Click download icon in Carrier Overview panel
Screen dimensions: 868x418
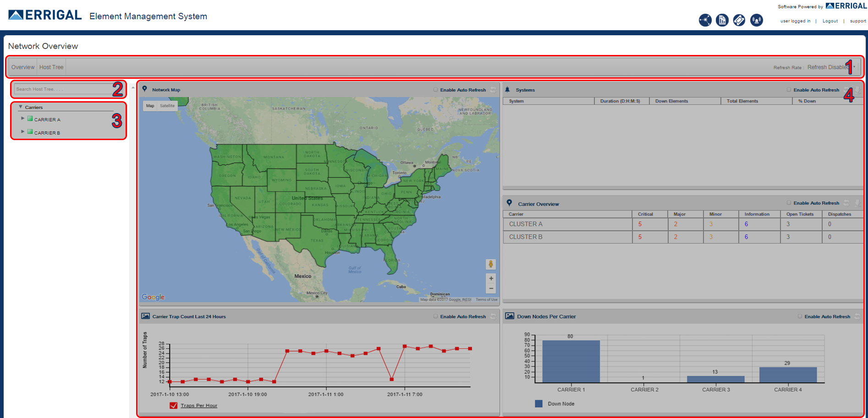point(857,203)
